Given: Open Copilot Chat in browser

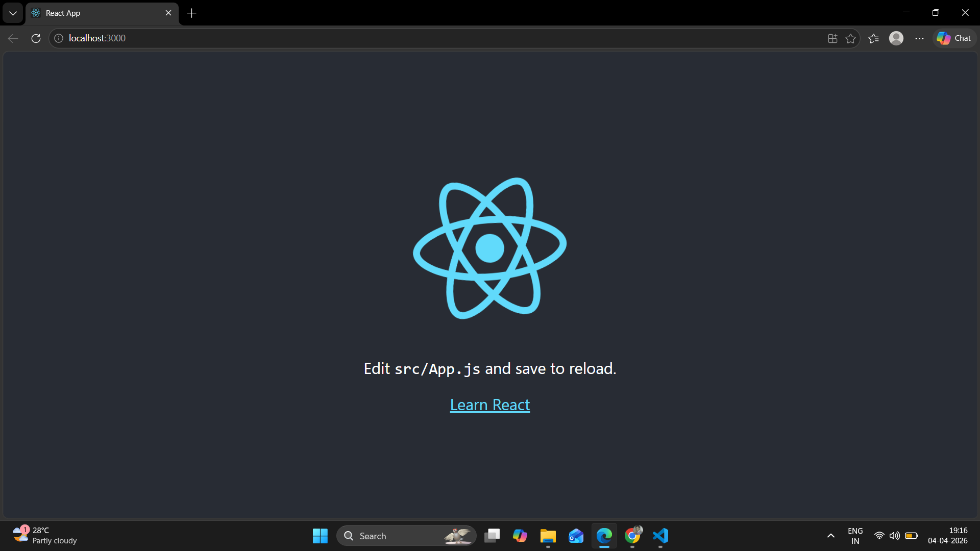Looking at the screenshot, I should [954, 38].
